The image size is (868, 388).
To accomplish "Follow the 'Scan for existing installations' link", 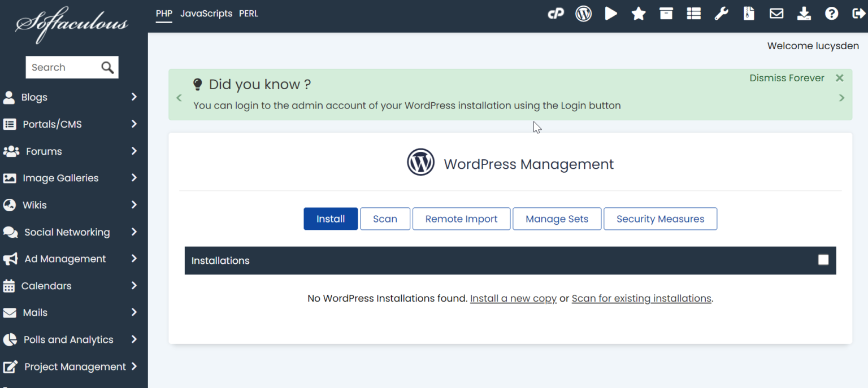I will tap(641, 298).
